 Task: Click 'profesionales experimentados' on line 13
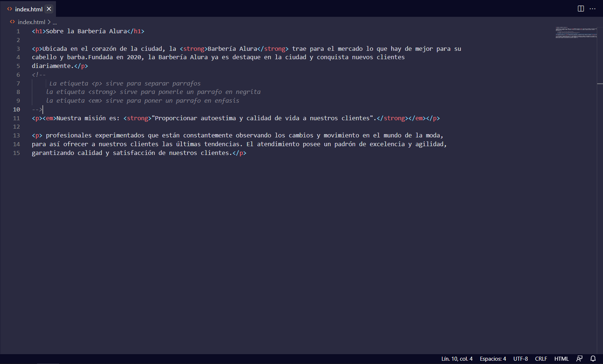[95, 136]
